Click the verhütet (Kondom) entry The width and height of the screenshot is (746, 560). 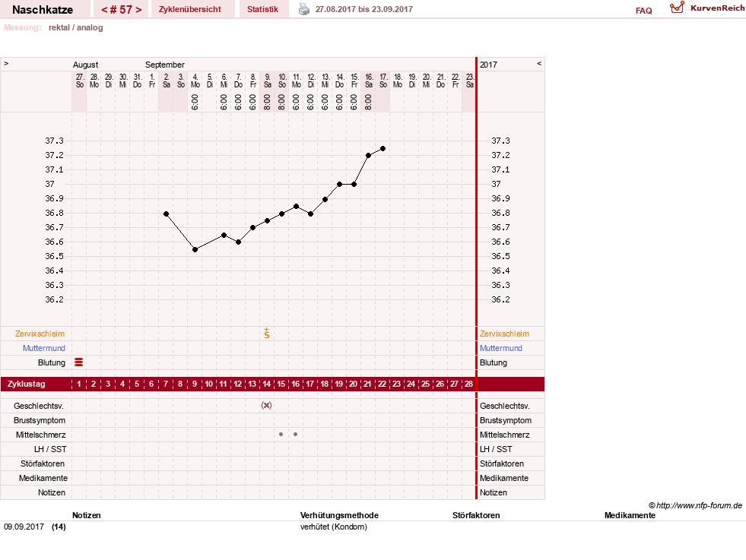(334, 527)
